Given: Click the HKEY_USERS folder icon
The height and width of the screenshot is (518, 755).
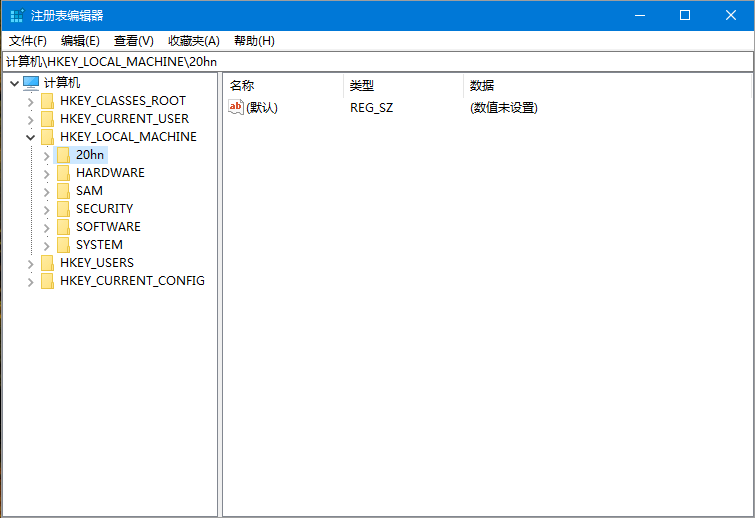Looking at the screenshot, I should [47, 263].
